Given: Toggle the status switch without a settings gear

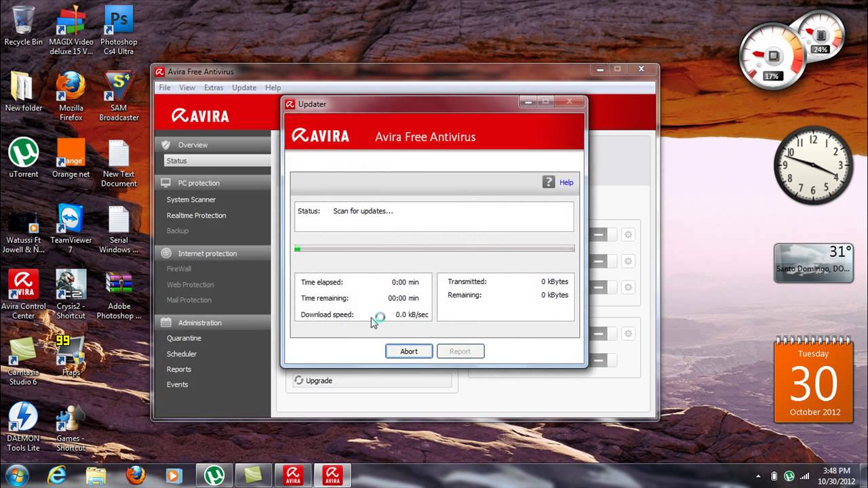Looking at the screenshot, I should [x=603, y=360].
